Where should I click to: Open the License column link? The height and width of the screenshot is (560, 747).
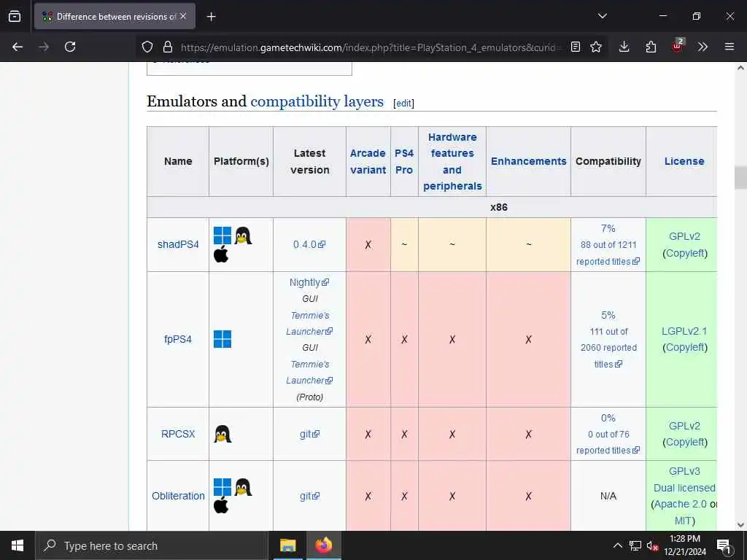pos(684,161)
